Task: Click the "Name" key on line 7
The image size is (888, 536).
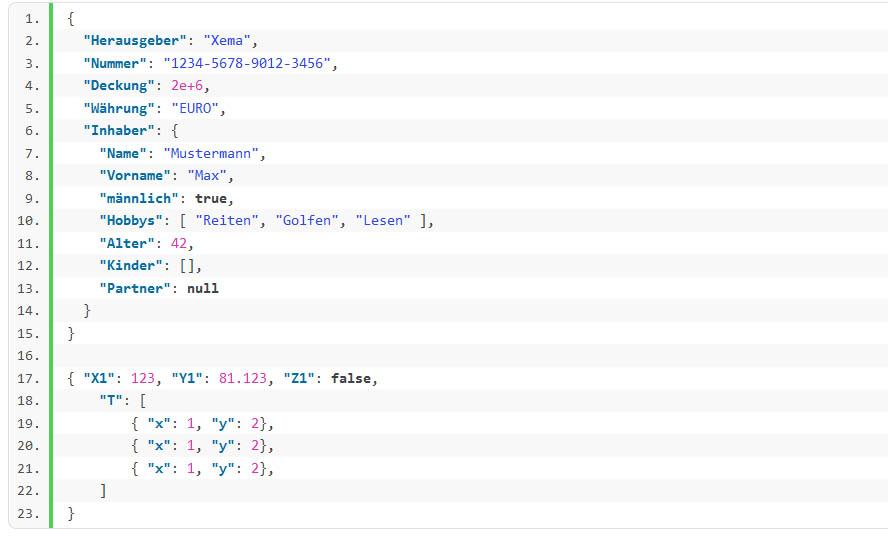Action: pyautogui.click(x=123, y=154)
